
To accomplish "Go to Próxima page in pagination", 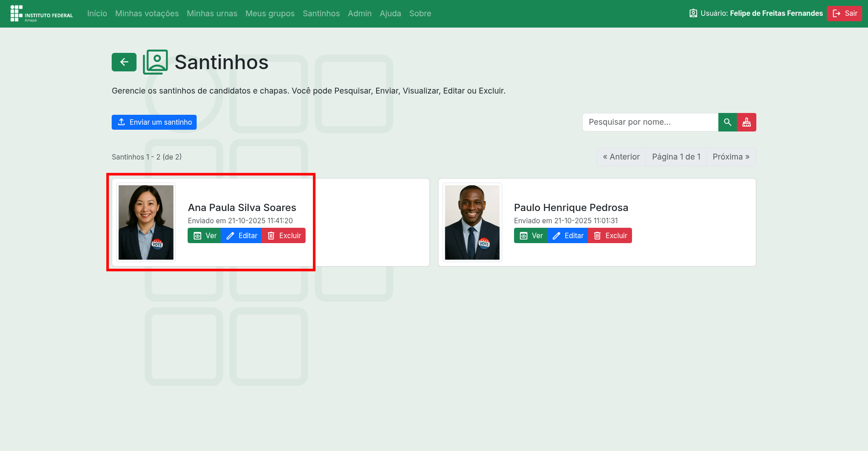I will (x=731, y=157).
